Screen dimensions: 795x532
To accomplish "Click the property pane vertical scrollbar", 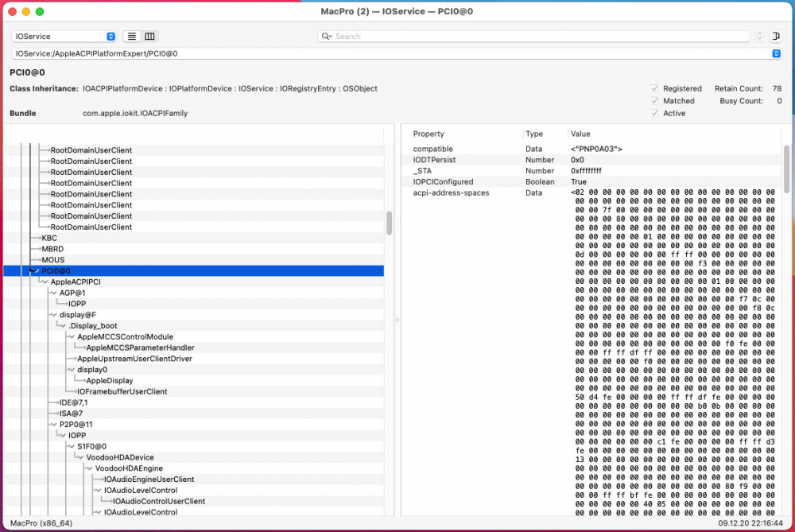I will (x=786, y=169).
